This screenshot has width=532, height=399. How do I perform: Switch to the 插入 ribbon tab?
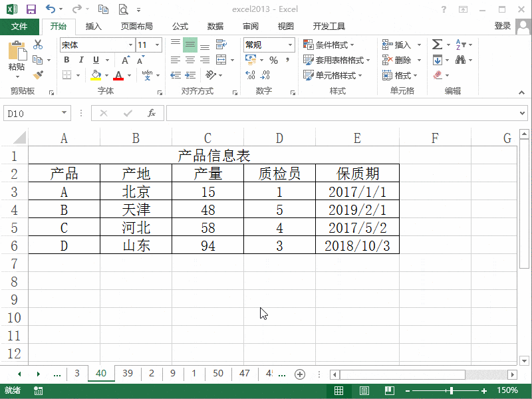coord(93,27)
